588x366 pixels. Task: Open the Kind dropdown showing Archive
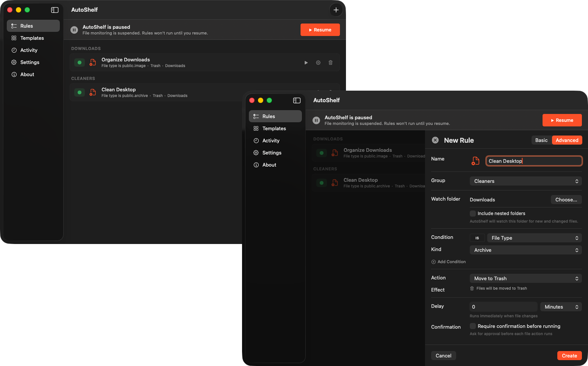click(x=526, y=250)
